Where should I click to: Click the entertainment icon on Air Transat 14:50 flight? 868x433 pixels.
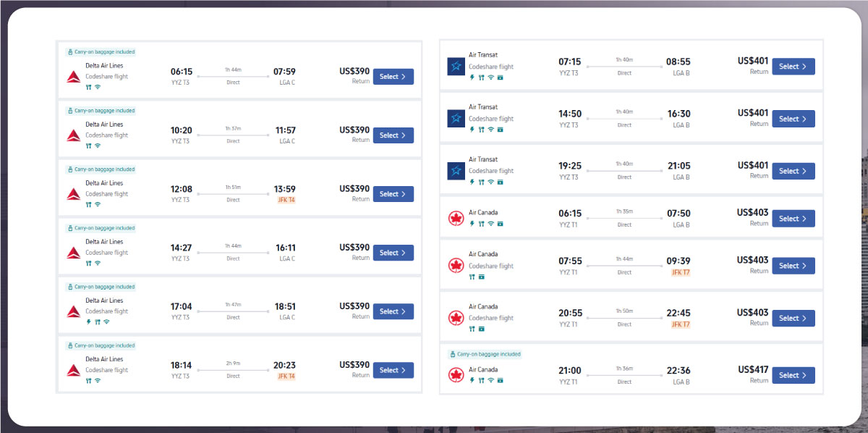tap(500, 130)
